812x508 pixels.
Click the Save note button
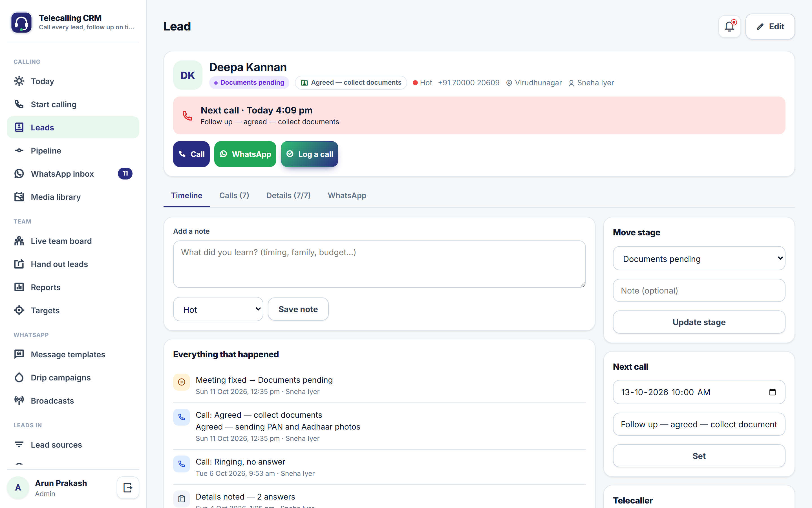[x=298, y=309]
